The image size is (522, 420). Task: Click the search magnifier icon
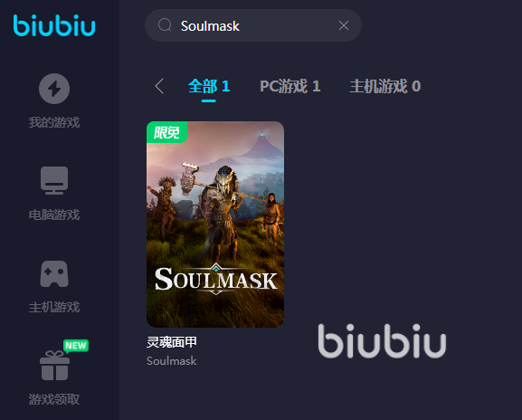pos(165,25)
